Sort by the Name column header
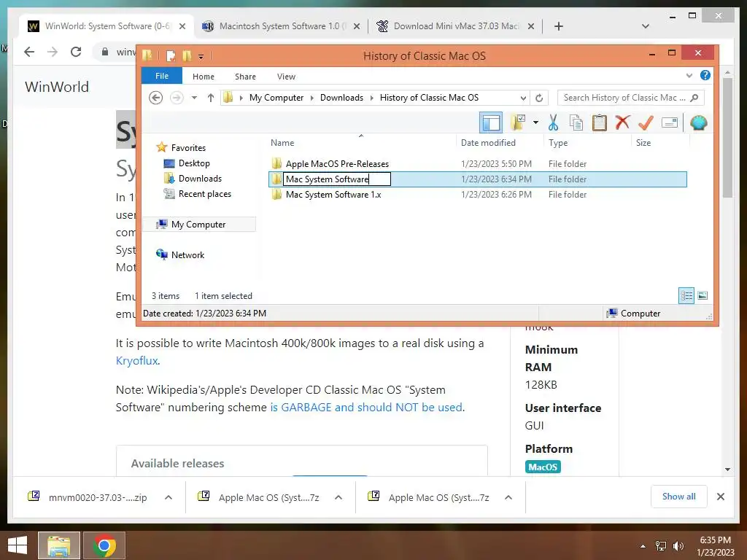This screenshot has width=747, height=560. [x=282, y=143]
